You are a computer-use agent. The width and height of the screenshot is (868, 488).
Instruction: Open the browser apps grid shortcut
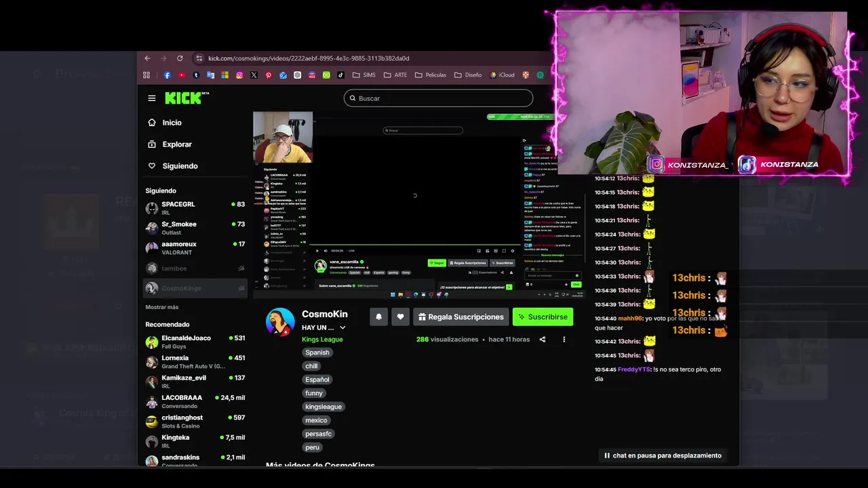[x=146, y=75]
